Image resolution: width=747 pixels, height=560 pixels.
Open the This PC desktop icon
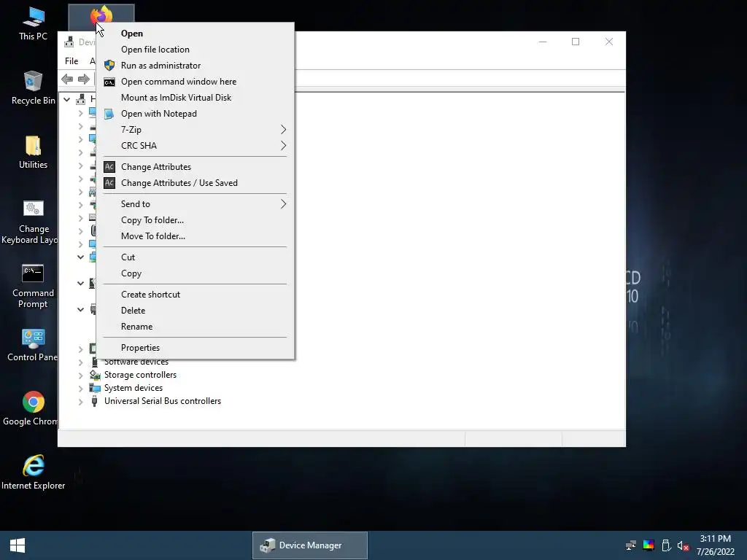(x=33, y=24)
